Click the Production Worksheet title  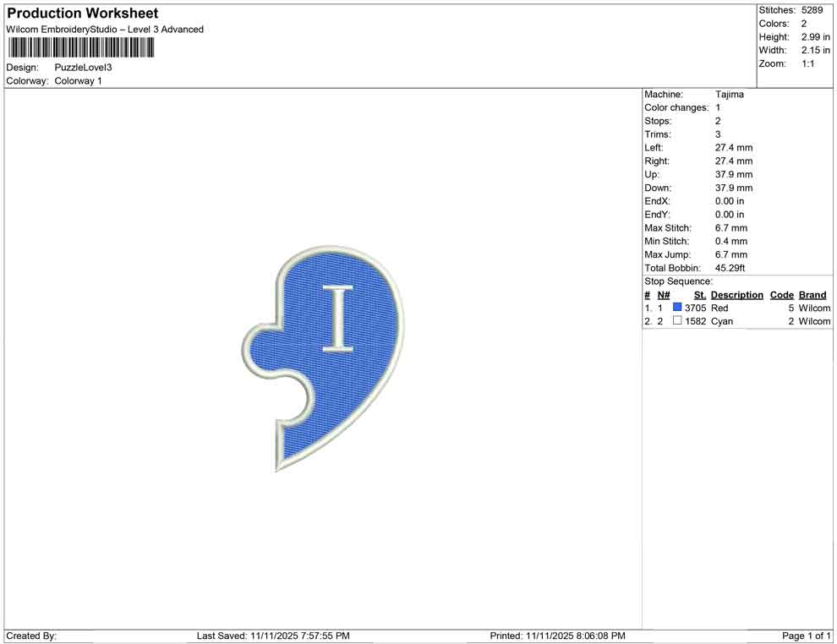[x=82, y=14]
